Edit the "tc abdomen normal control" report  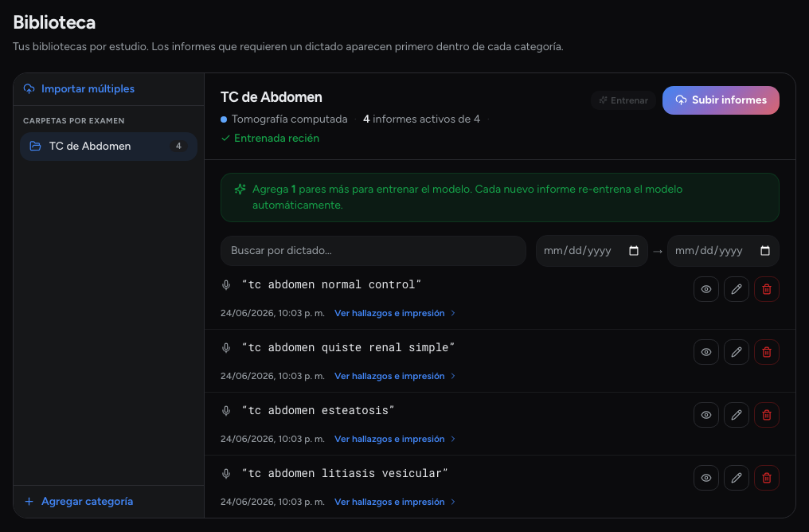point(737,289)
